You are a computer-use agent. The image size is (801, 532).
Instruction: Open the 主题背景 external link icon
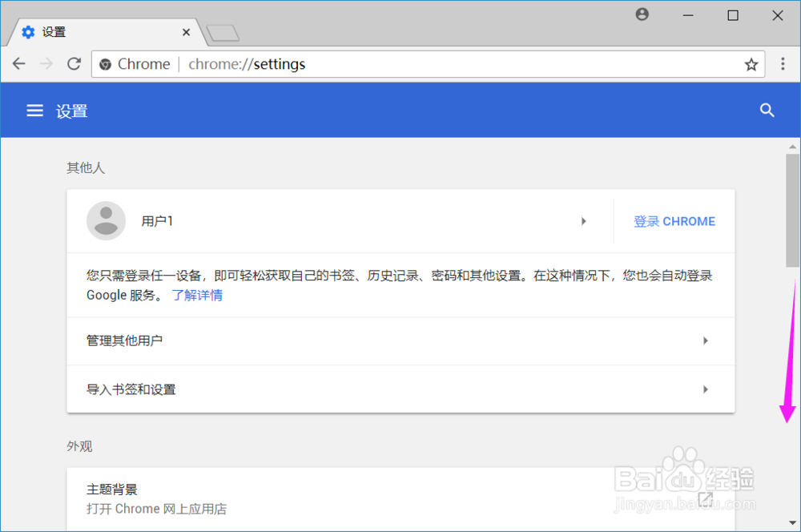click(706, 499)
